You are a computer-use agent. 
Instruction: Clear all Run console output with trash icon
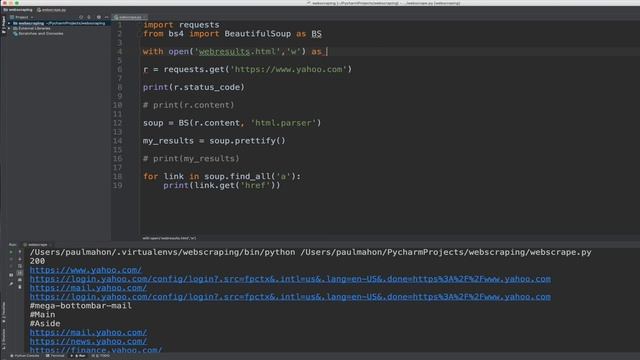[x=20, y=287]
